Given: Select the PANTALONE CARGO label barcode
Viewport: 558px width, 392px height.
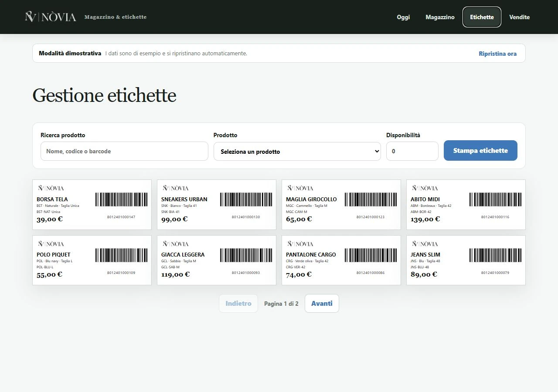Looking at the screenshot, I should (x=371, y=255).
